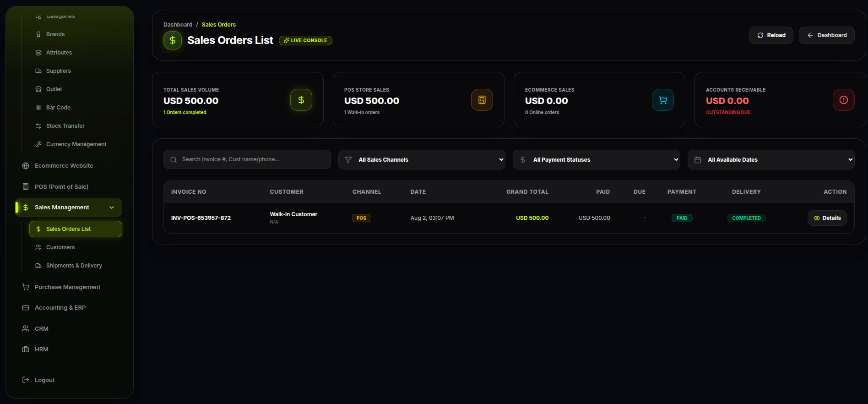Click the Reload button
Image resolution: width=868 pixels, height=404 pixels.
coord(771,35)
